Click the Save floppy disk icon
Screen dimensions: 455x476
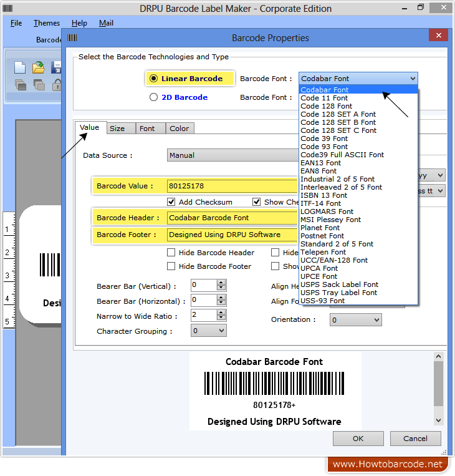(x=56, y=67)
